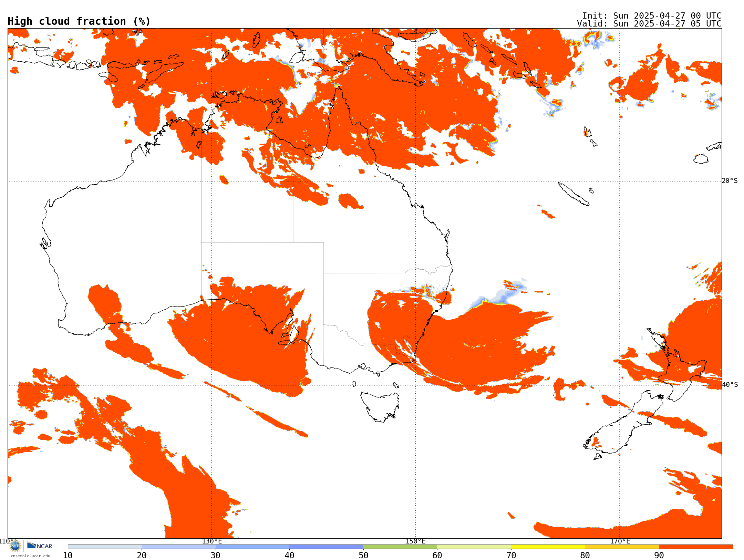
Task: Click the 90+ orange-red colorbar segment
Action: pos(696,547)
